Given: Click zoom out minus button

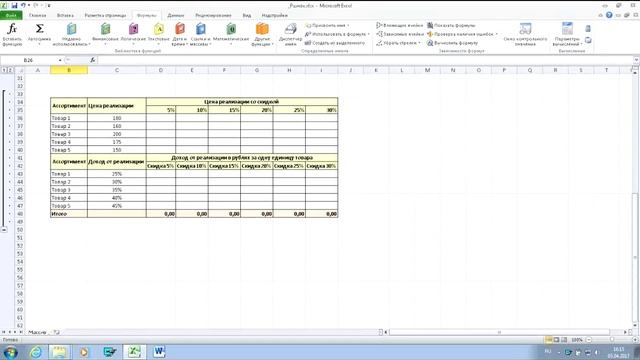Looking at the screenshot, I should (589, 340).
